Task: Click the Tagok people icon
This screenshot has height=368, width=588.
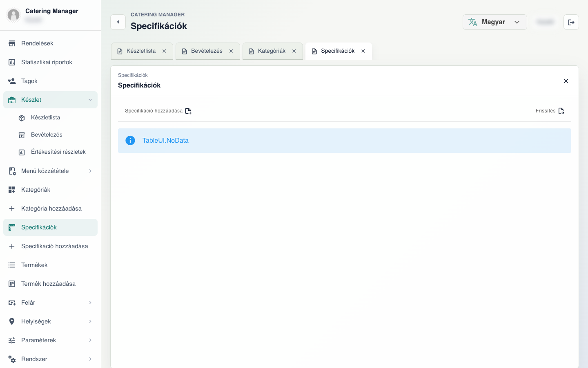Action: pos(12,81)
